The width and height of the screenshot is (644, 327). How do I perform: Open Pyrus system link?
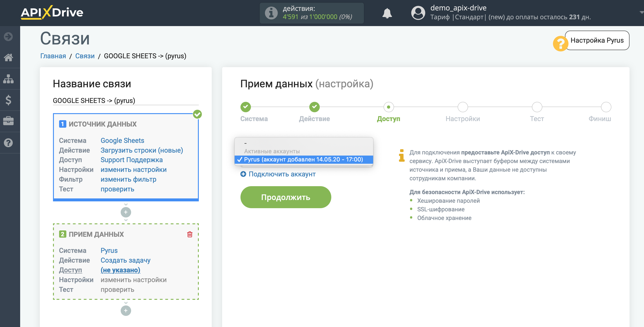[x=109, y=250]
